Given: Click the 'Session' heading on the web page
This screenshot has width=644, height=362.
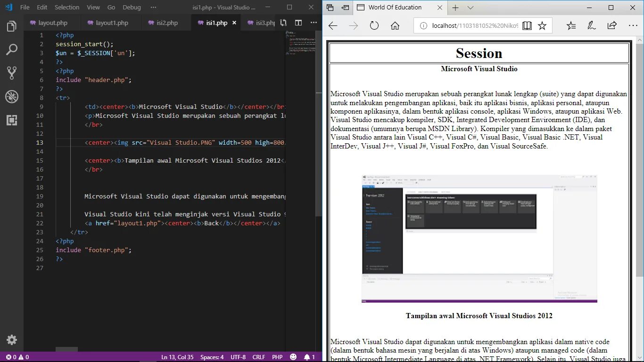Looking at the screenshot, I should tap(479, 53).
